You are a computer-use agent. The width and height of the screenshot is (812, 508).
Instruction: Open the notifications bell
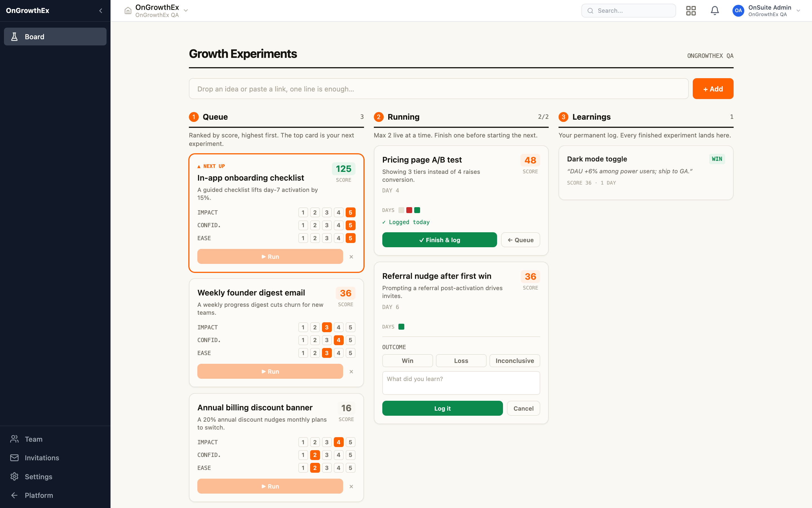715,11
